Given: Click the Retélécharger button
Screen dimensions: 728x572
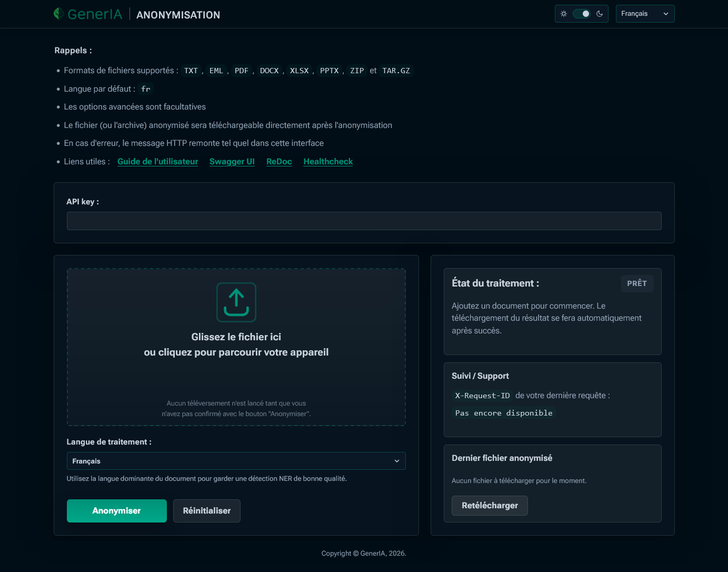Looking at the screenshot, I should coord(490,506).
